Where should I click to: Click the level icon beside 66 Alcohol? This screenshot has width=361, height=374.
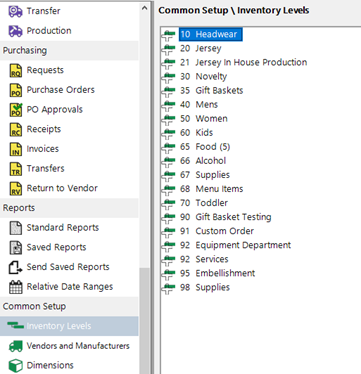coord(169,161)
